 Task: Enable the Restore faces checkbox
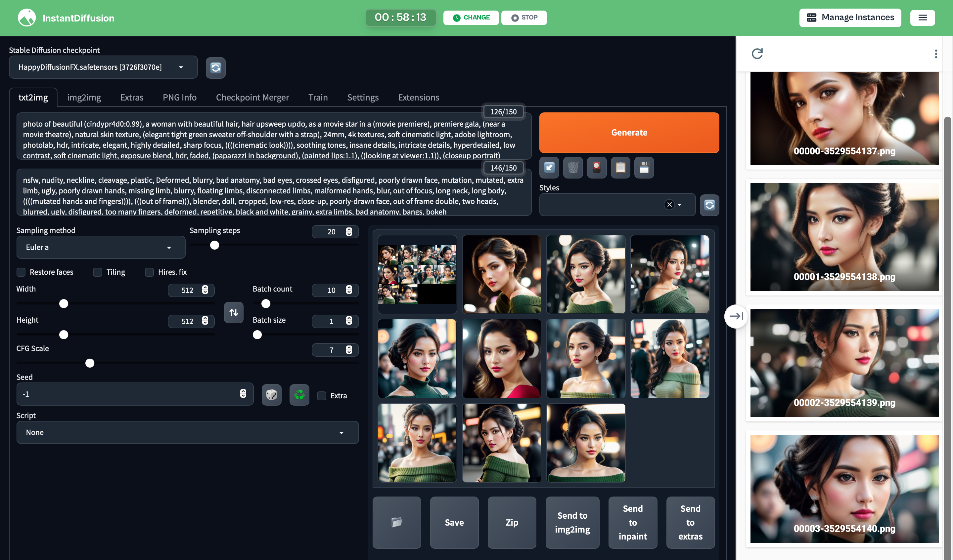click(x=21, y=272)
